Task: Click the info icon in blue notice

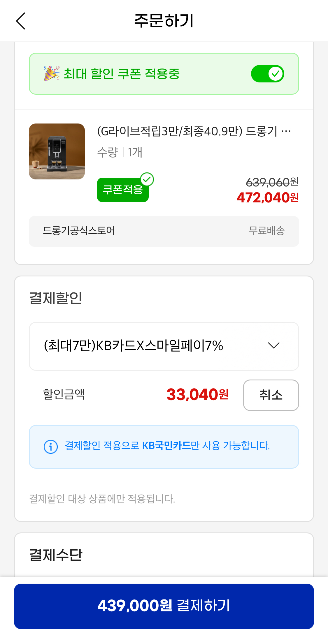Action: pos(51,447)
